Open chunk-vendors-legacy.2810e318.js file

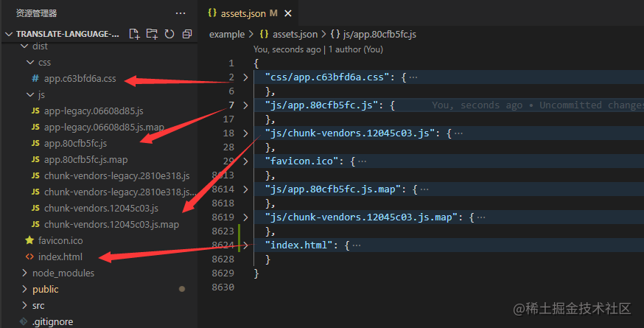coord(116,176)
